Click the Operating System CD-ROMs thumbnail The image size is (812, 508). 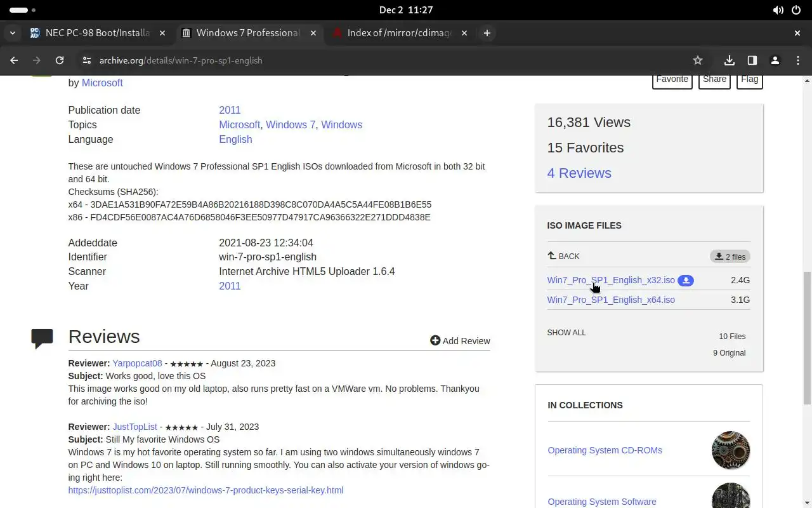[731, 450]
